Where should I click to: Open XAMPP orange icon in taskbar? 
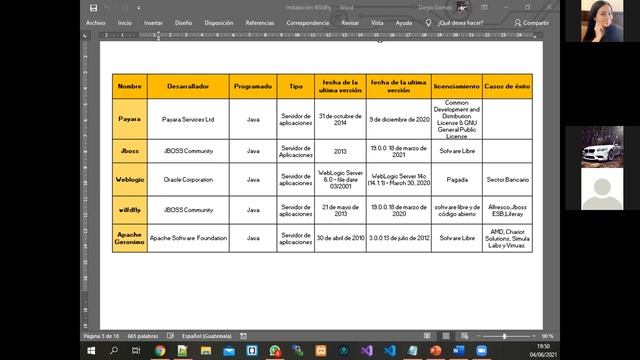click(x=321, y=351)
